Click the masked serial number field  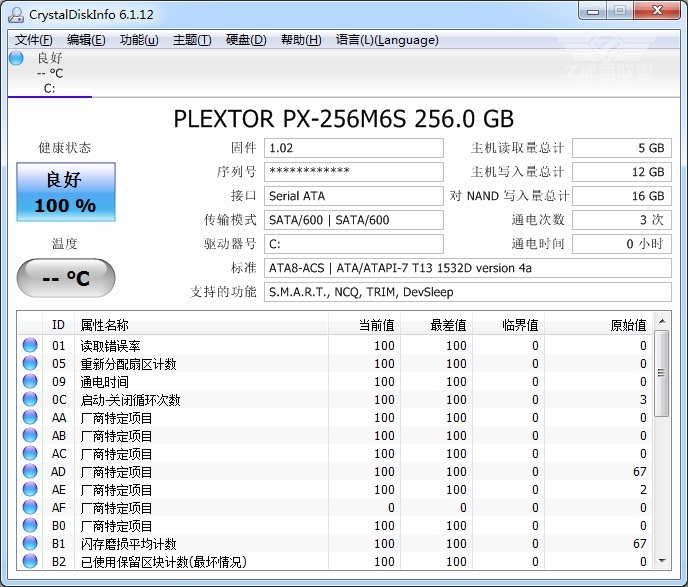354,172
